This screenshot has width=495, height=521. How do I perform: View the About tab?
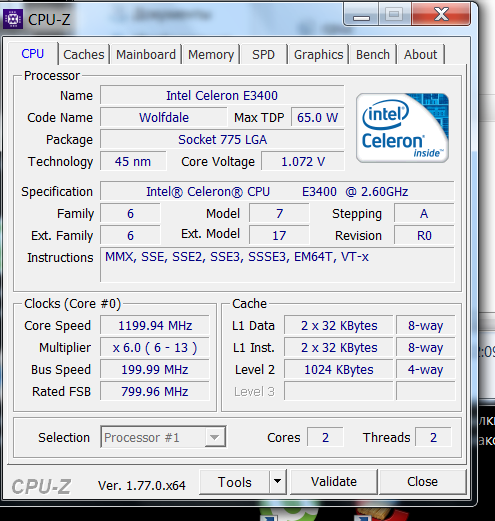[420, 54]
